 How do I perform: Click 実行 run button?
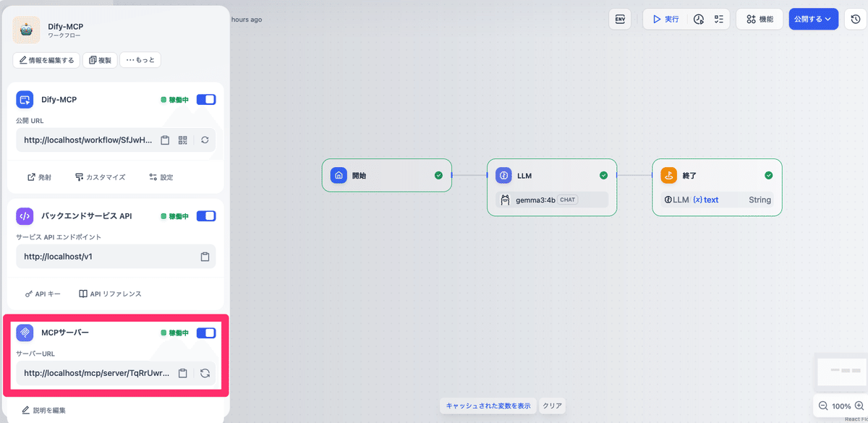click(665, 19)
